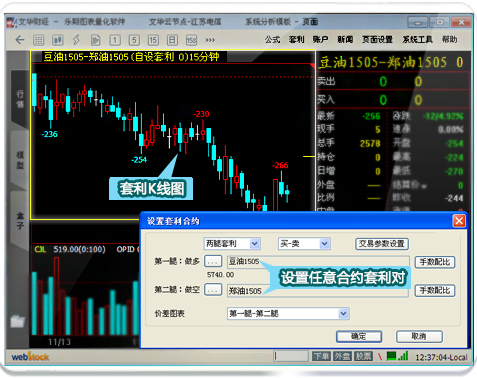This screenshot has width=477, height=378.
Task: Show more toolbar items via >>> arrows
Action: [x=210, y=40]
